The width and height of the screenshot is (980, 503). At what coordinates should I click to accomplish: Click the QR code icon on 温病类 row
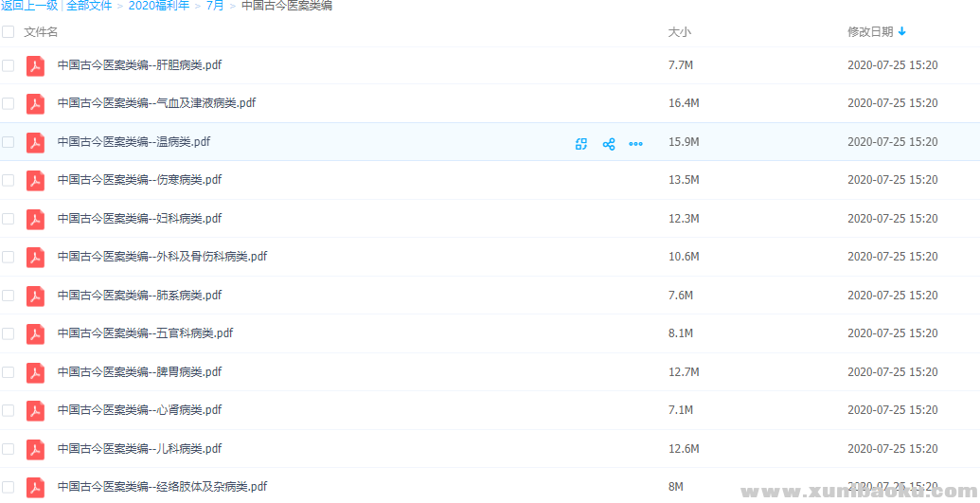coord(581,144)
